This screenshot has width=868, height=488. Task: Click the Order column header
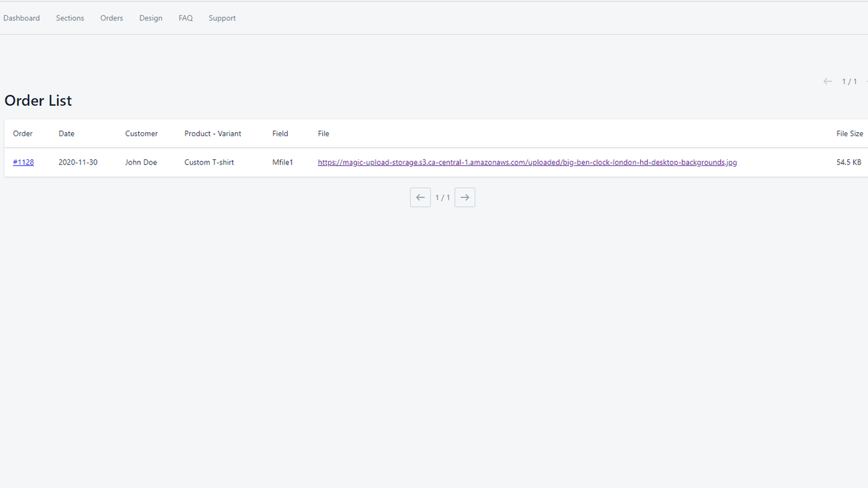pos(22,134)
